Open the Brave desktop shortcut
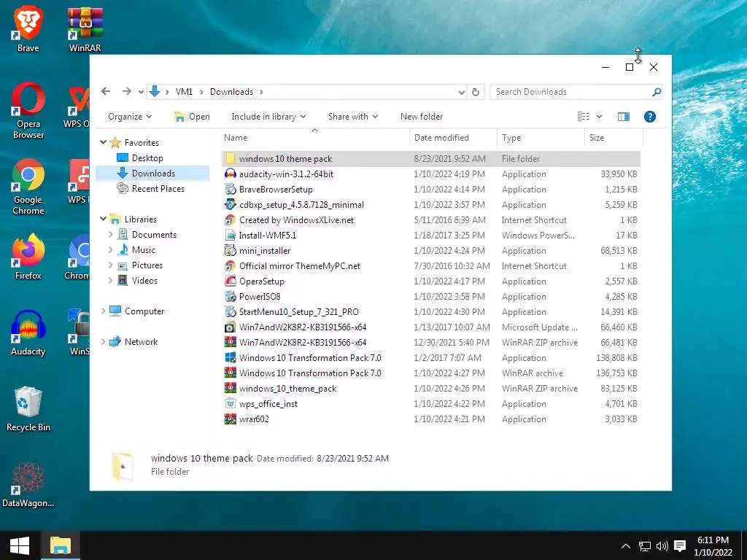Image resolution: width=747 pixels, height=560 pixels. pyautogui.click(x=28, y=29)
